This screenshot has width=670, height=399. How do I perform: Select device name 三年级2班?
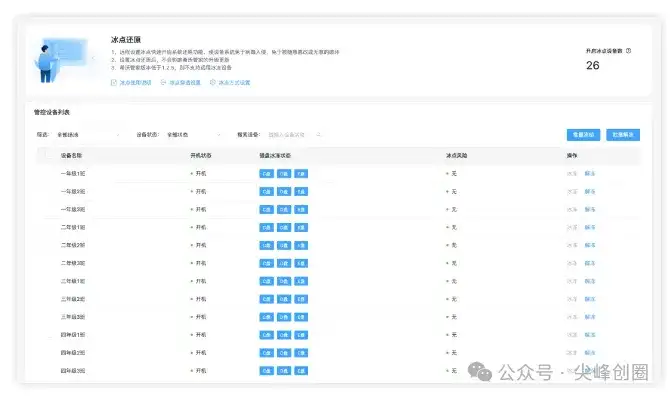(x=73, y=299)
